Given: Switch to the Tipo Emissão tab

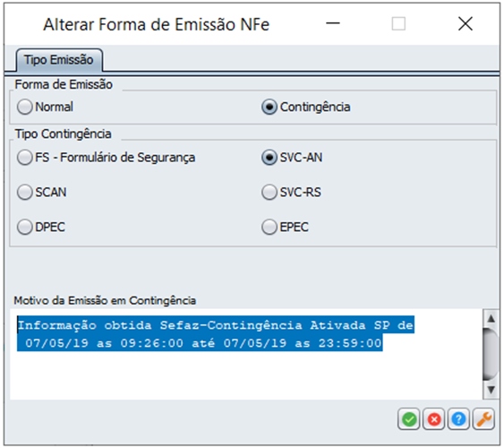Looking at the screenshot, I should pyautogui.click(x=59, y=60).
